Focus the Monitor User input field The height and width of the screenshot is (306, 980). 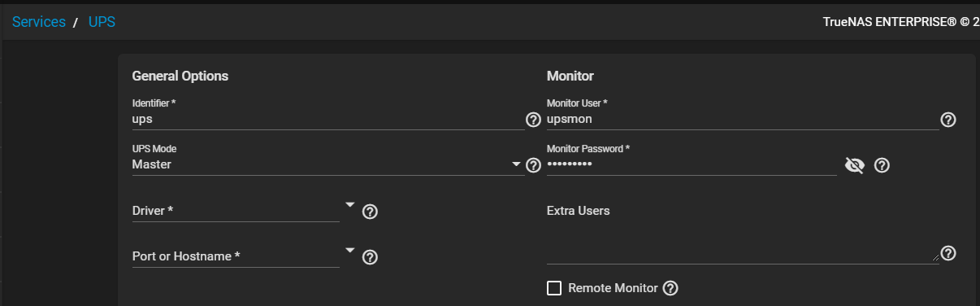point(743,119)
